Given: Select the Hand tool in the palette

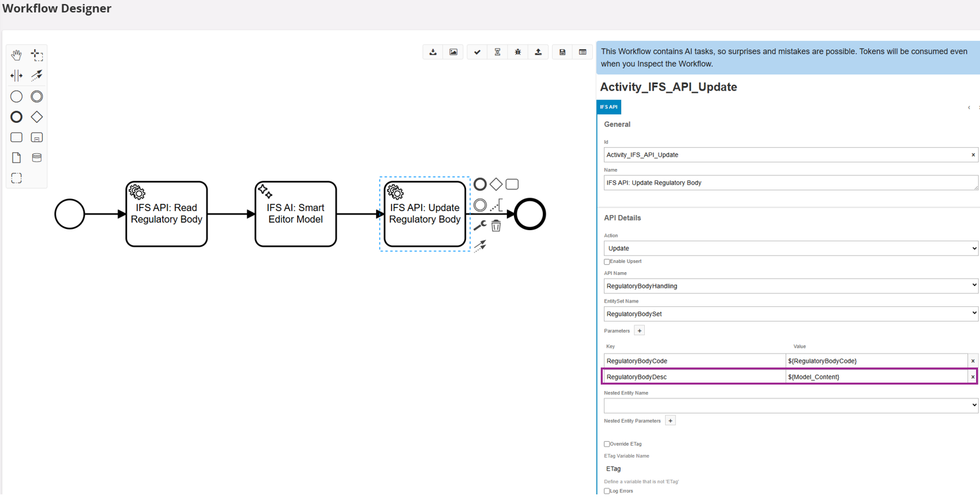Looking at the screenshot, I should click(x=16, y=55).
